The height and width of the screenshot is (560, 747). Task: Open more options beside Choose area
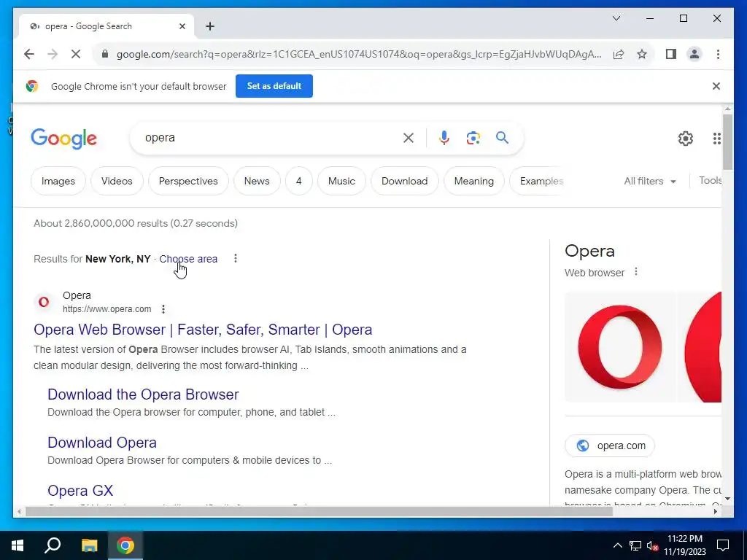pyautogui.click(x=236, y=259)
